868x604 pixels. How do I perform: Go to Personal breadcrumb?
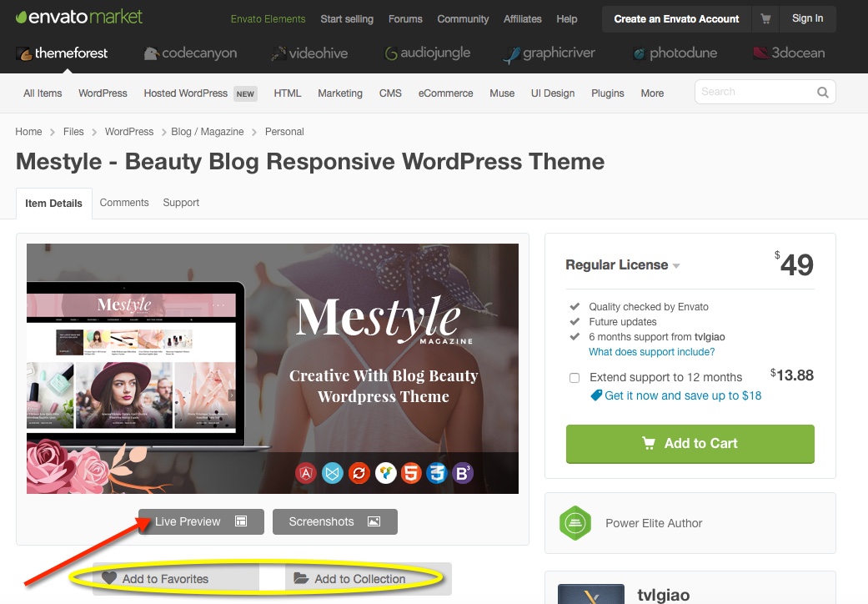pyautogui.click(x=284, y=132)
